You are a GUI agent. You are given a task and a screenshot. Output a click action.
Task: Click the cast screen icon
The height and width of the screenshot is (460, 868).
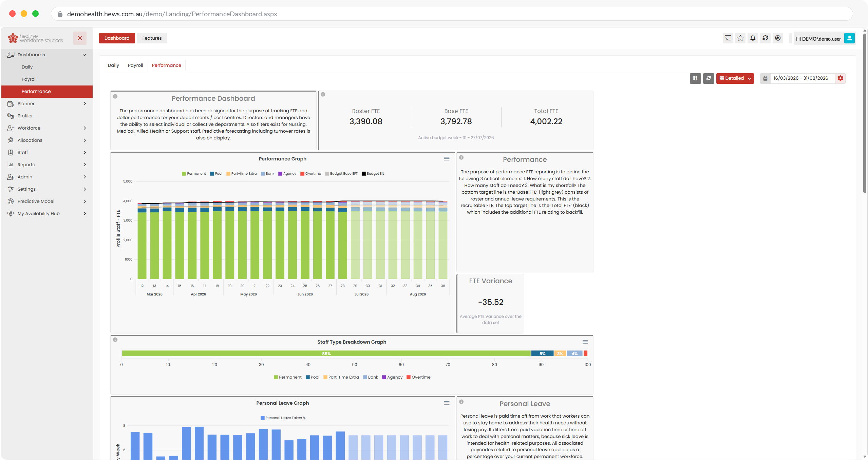click(x=728, y=38)
